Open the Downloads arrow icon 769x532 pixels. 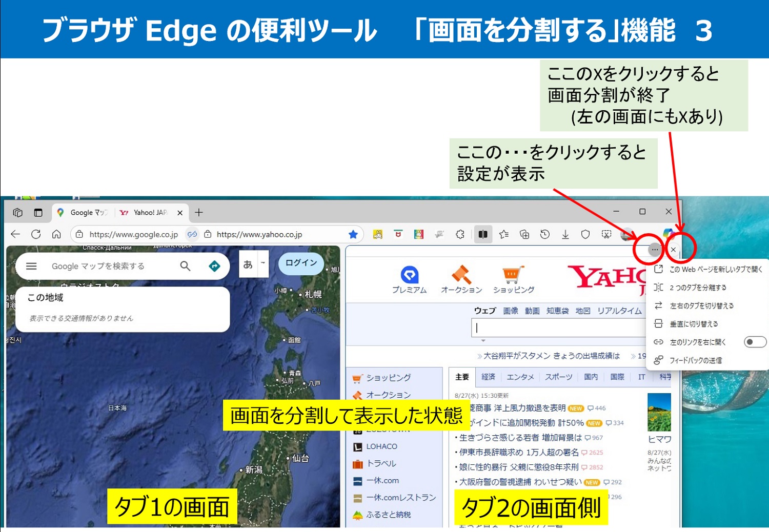(x=565, y=234)
